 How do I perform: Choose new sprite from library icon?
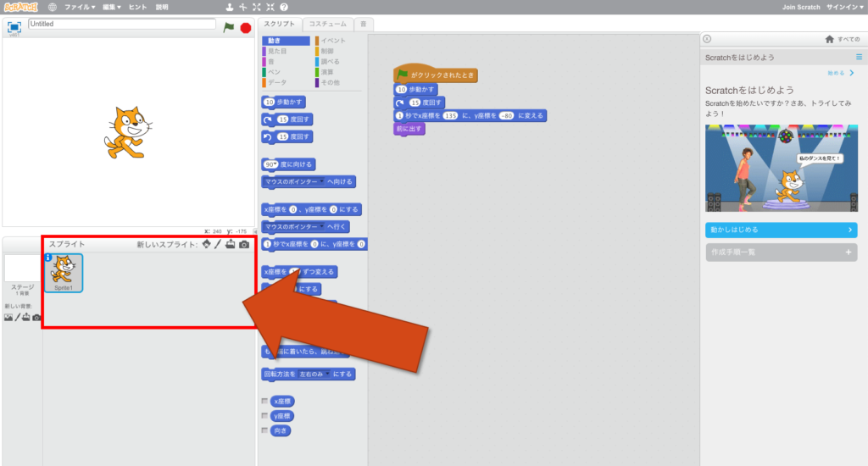pyautogui.click(x=206, y=245)
